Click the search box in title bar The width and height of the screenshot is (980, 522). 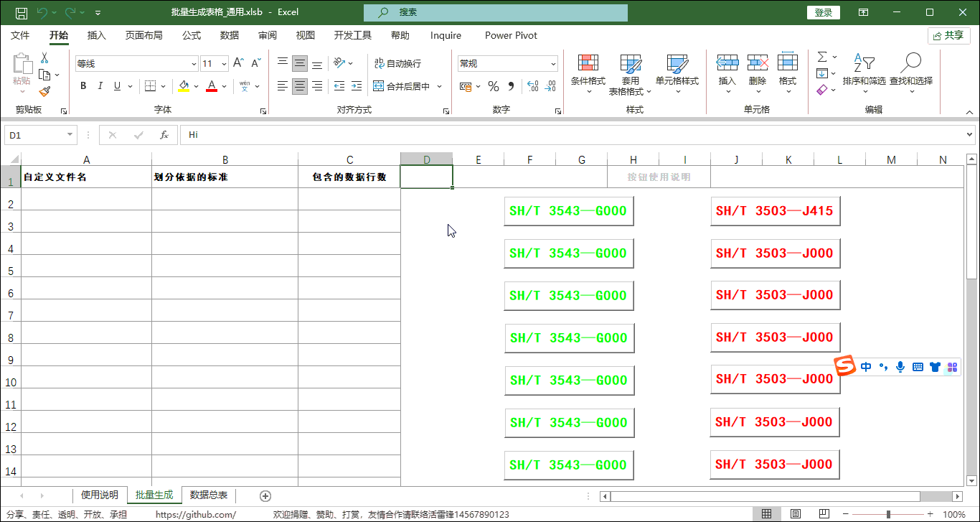pos(495,12)
